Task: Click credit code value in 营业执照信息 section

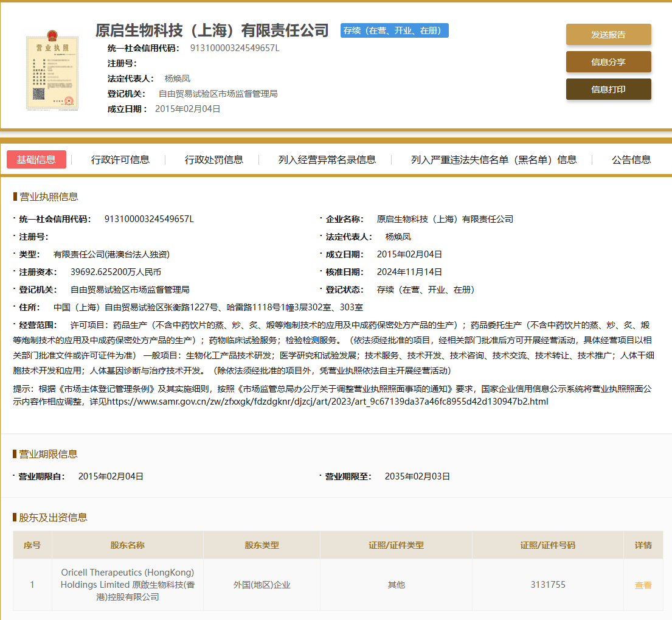Action: 149,219
